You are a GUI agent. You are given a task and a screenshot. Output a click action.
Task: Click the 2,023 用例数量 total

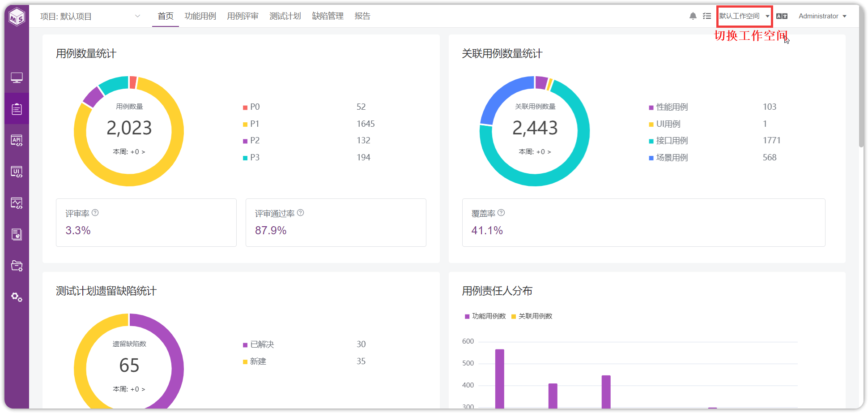tap(129, 128)
